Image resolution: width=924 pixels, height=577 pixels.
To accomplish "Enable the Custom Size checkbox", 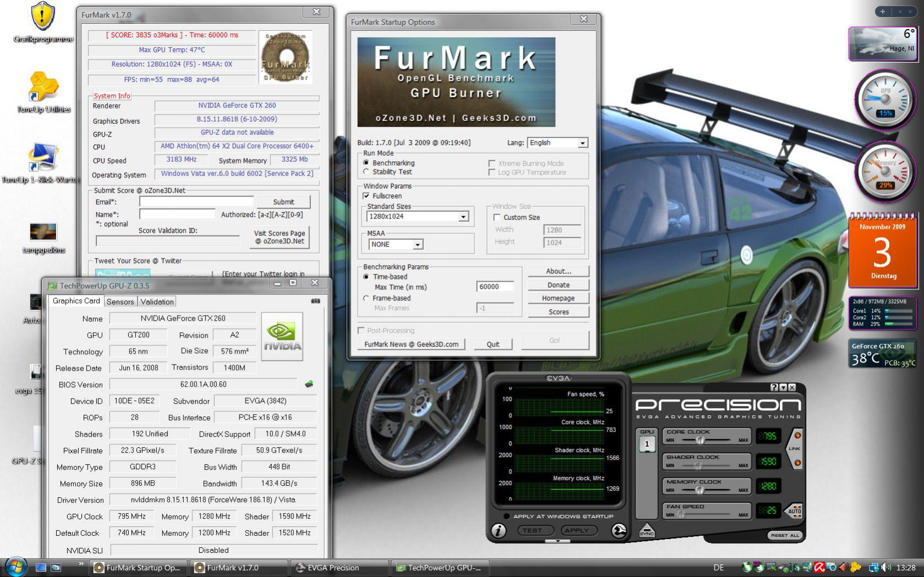I will (x=497, y=217).
